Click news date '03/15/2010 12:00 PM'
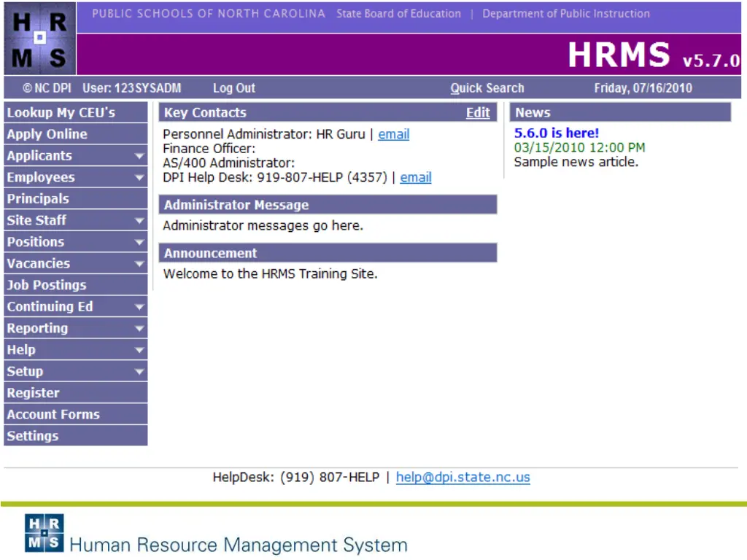The height and width of the screenshot is (560, 747). pyautogui.click(x=579, y=147)
